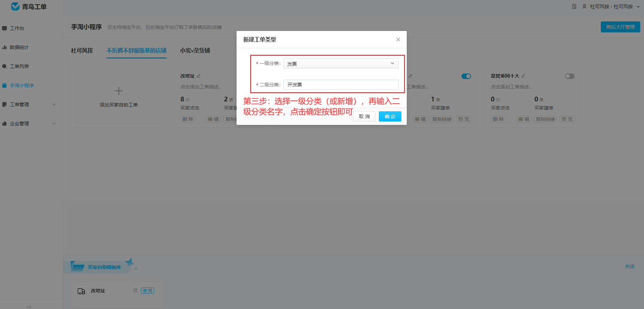Click 取消 in the dialog
Image resolution: width=644 pixels, height=309 pixels.
(364, 116)
